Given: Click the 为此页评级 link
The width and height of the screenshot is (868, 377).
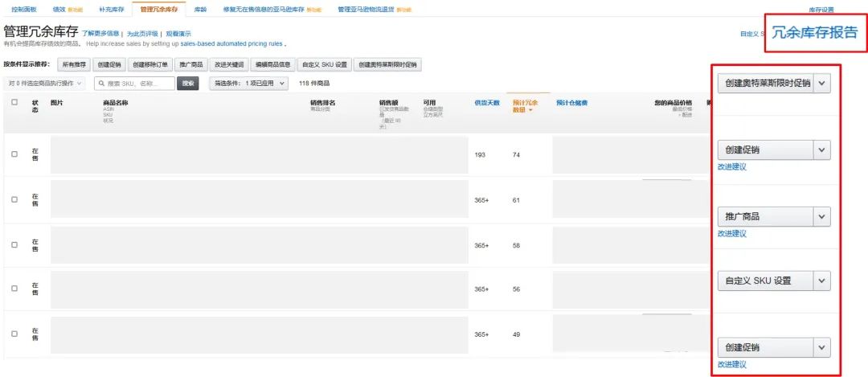Looking at the screenshot, I should coord(142,34).
